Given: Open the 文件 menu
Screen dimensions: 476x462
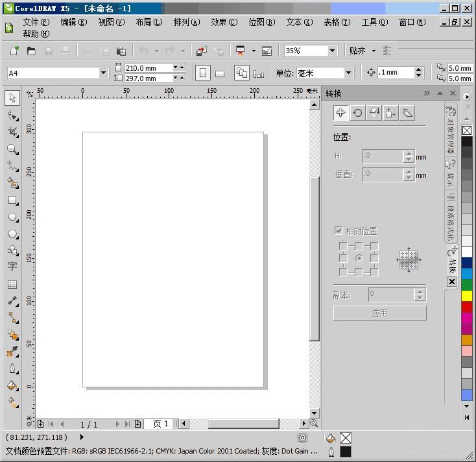Looking at the screenshot, I should (36, 22).
